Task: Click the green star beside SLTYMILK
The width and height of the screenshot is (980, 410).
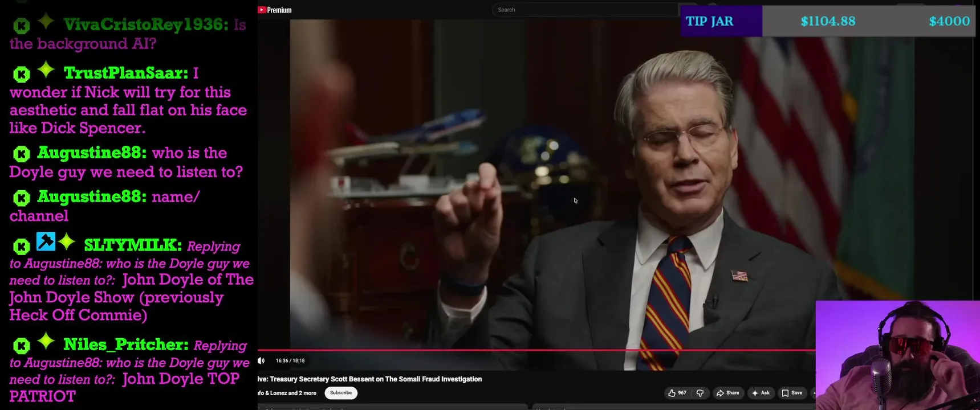Action: [67, 241]
